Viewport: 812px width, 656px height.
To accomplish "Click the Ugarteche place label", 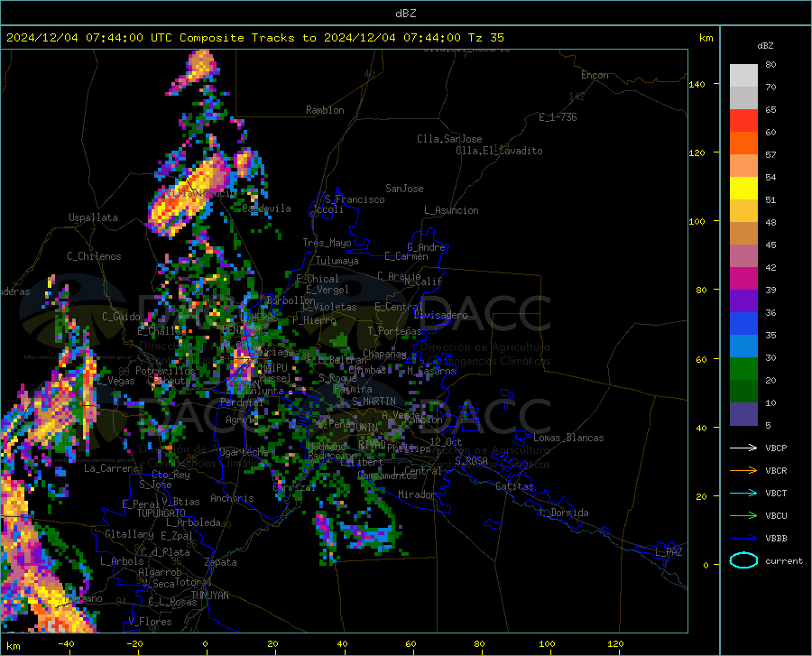I will pos(244,452).
